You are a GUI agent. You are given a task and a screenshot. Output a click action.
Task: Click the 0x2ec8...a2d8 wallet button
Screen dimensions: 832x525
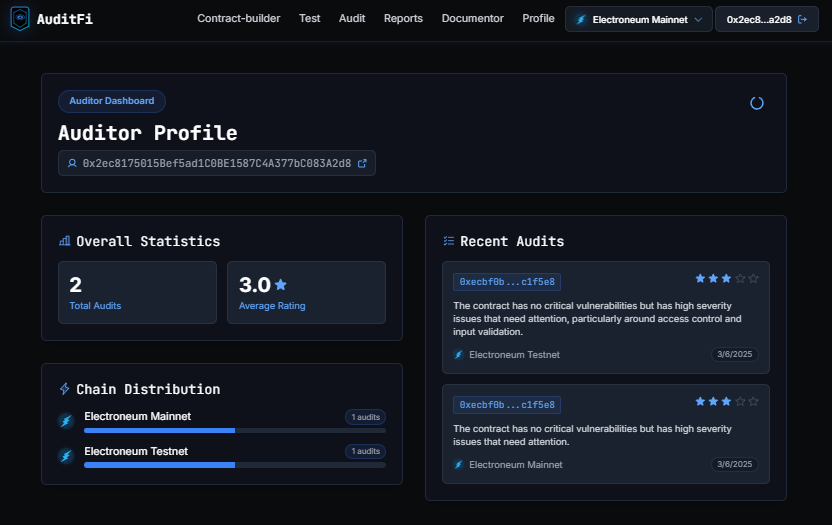click(x=767, y=19)
